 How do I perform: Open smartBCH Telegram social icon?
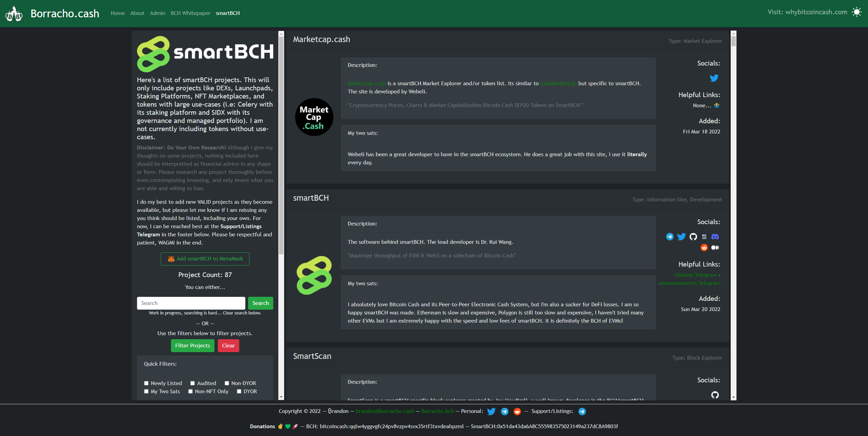[x=670, y=237]
